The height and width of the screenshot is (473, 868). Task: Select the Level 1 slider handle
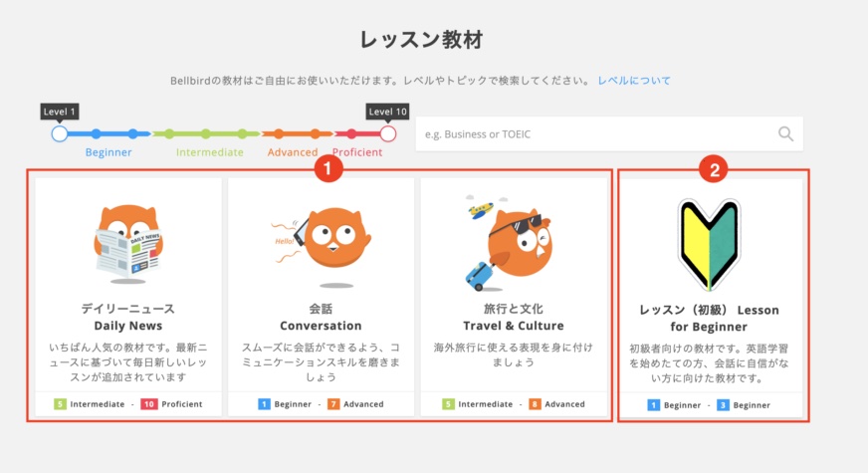[60, 133]
